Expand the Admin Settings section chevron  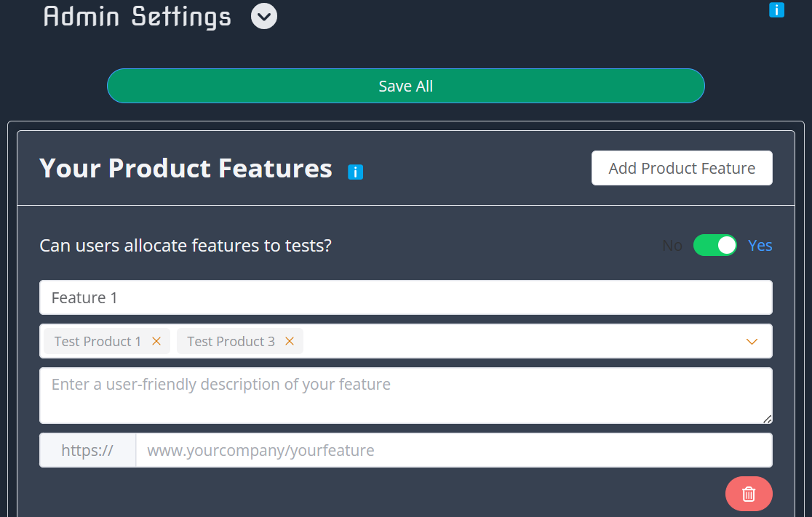[263, 16]
